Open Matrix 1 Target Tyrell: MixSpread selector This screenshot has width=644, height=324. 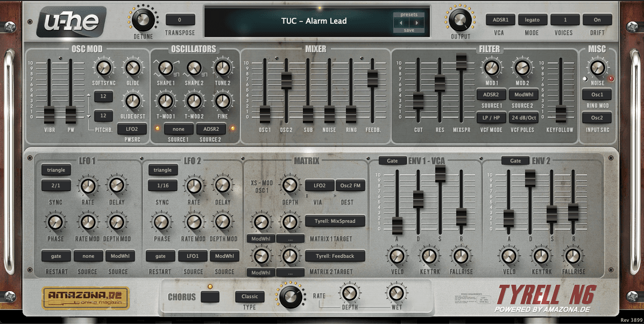tap(335, 221)
